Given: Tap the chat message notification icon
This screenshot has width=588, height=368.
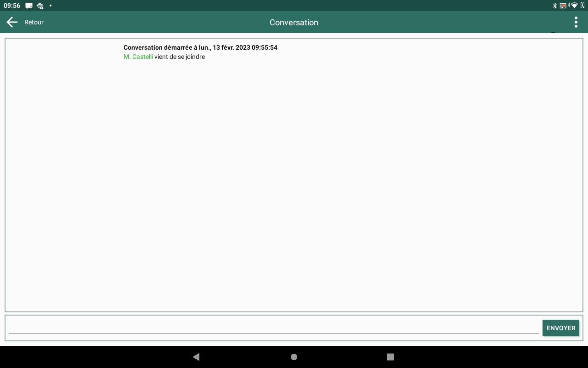Looking at the screenshot, I should click(29, 6).
